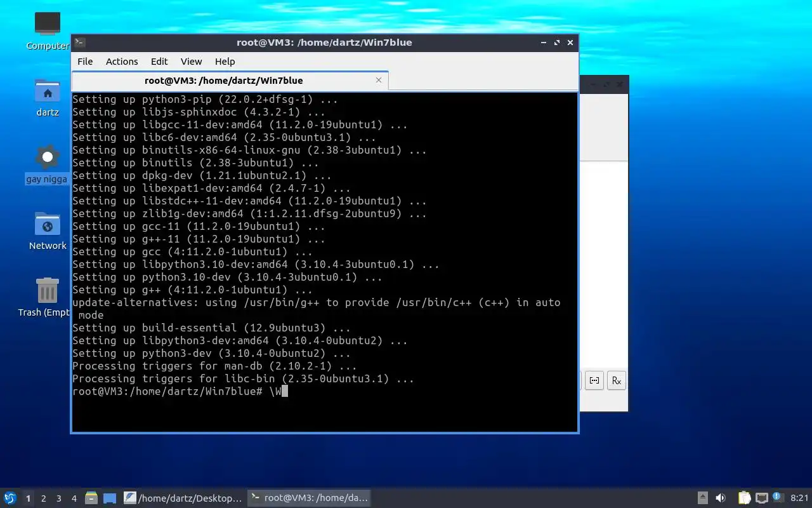Click the [...] button in background window
The height and width of the screenshot is (508, 812).
tap(594, 380)
